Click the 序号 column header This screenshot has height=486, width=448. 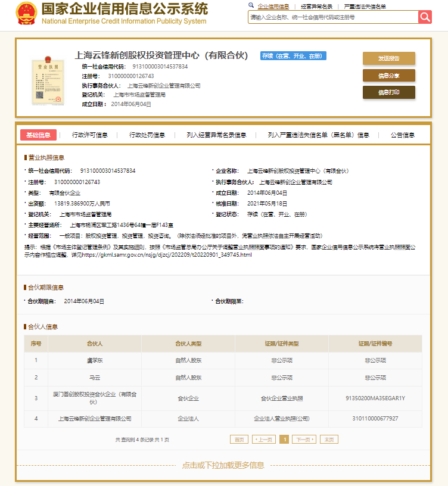pyautogui.click(x=36, y=344)
